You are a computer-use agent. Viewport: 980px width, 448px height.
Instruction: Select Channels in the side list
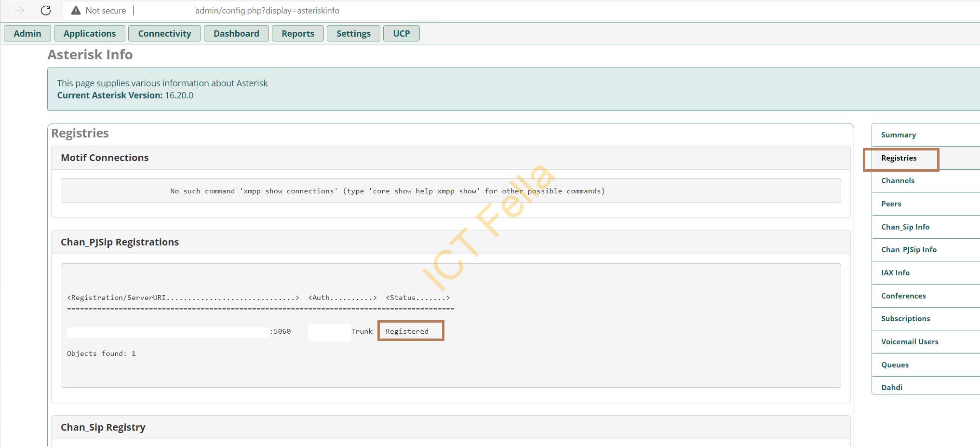926,181
